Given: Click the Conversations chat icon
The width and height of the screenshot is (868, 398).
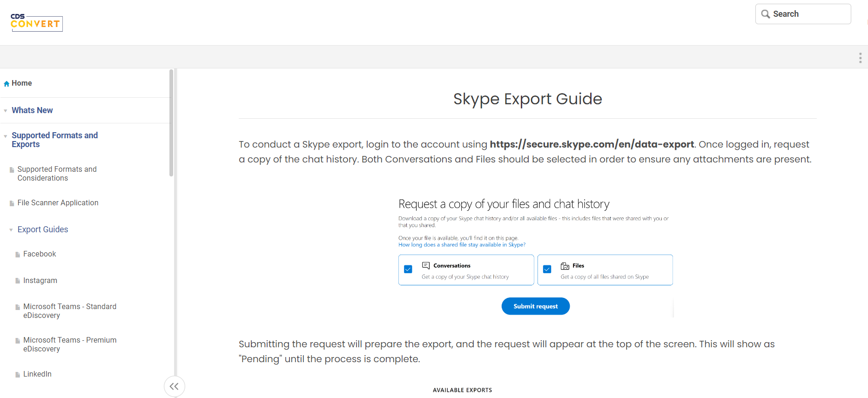Looking at the screenshot, I should coord(426,266).
